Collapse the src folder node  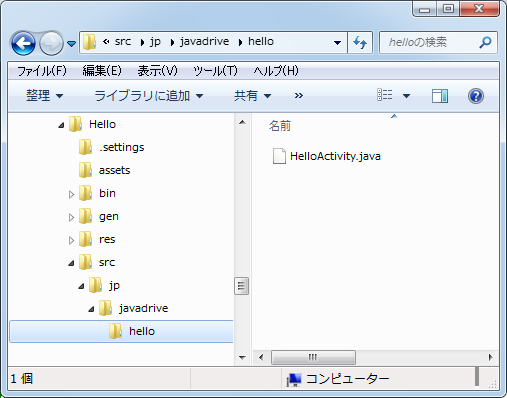(71, 263)
